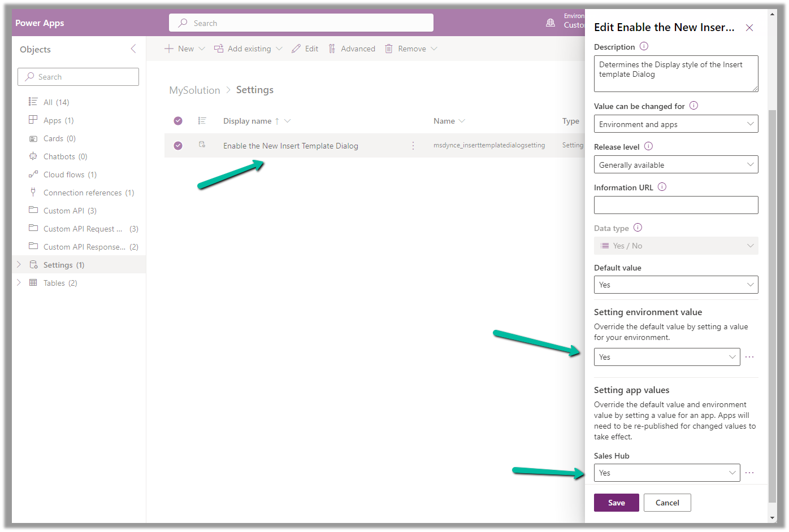
Task: Click the Information URL info icon
Action: coord(662,187)
